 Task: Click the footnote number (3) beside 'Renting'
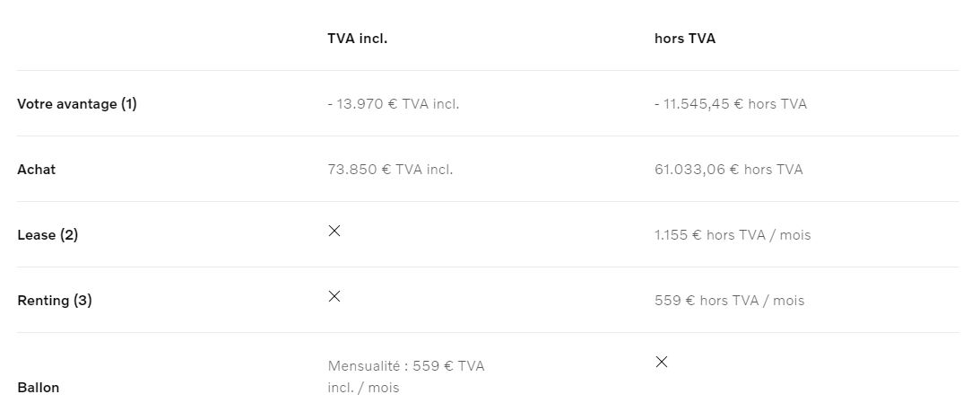[82, 301]
